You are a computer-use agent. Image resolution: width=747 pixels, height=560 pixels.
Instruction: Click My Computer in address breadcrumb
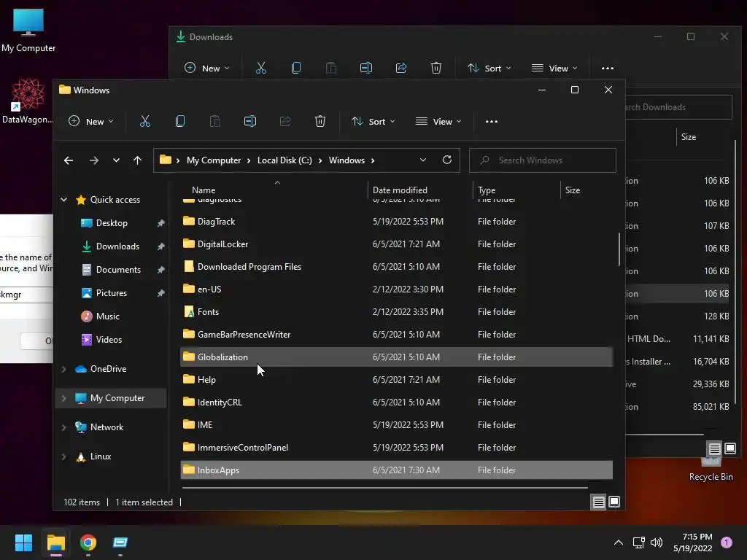(214, 160)
